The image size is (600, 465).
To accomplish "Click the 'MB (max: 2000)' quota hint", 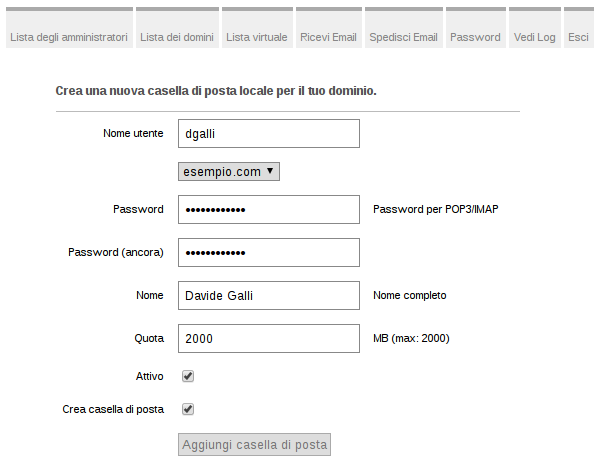I will [x=411, y=339].
